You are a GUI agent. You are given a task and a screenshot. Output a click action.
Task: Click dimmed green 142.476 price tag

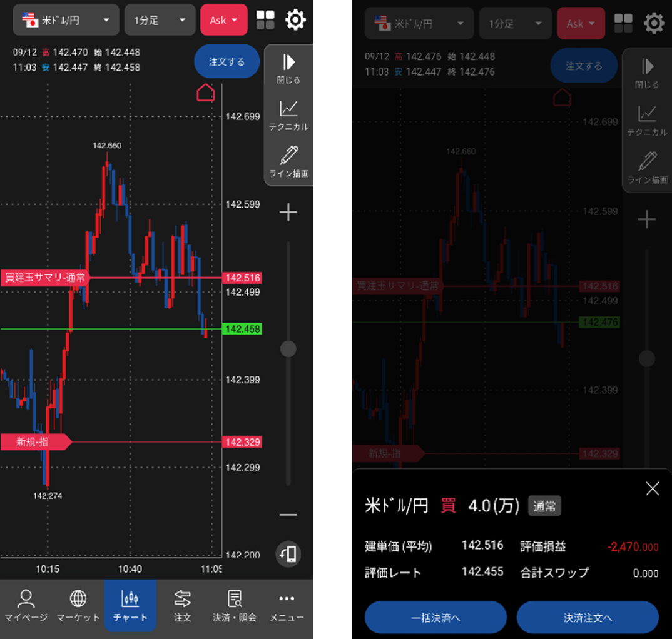[599, 322]
